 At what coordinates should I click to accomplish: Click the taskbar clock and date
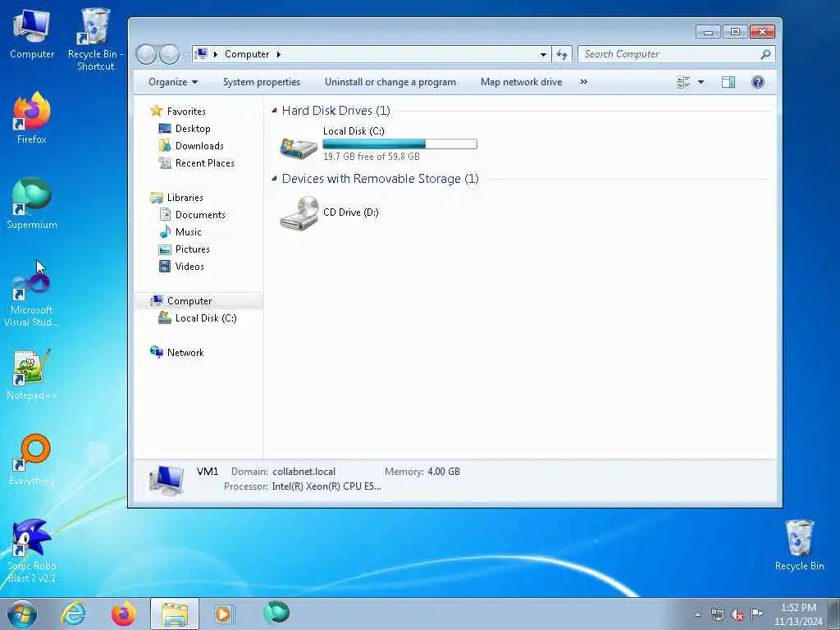pyautogui.click(x=798, y=614)
